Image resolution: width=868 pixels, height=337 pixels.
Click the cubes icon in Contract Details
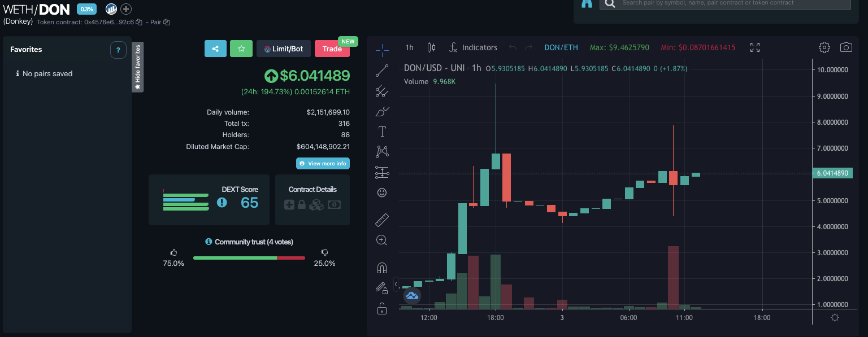pyautogui.click(x=316, y=205)
